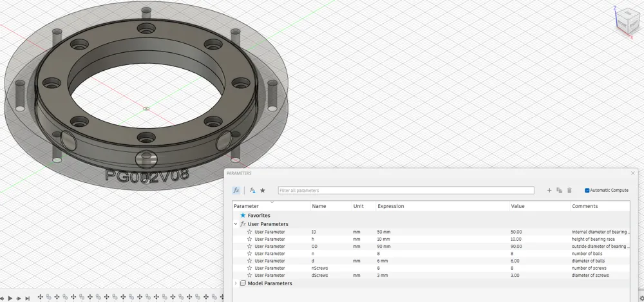
Task: Select the User Parameters row label
Action: click(x=268, y=224)
